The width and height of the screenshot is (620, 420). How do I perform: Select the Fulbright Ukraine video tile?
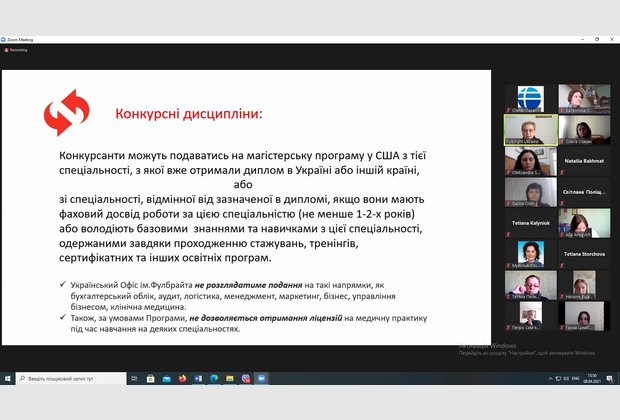click(x=531, y=130)
